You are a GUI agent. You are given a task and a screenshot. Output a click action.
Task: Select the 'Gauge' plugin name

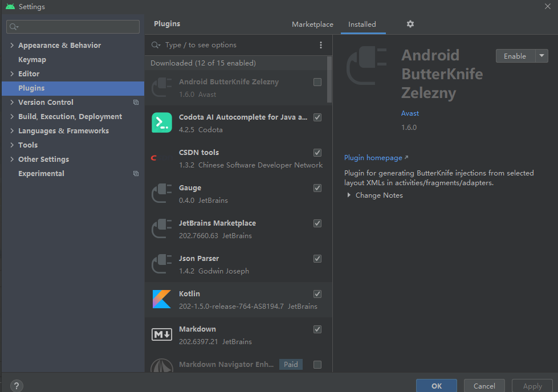point(190,187)
